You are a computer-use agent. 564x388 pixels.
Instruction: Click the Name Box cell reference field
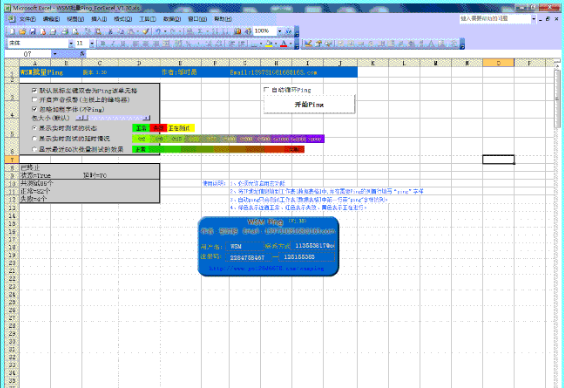pos(28,54)
